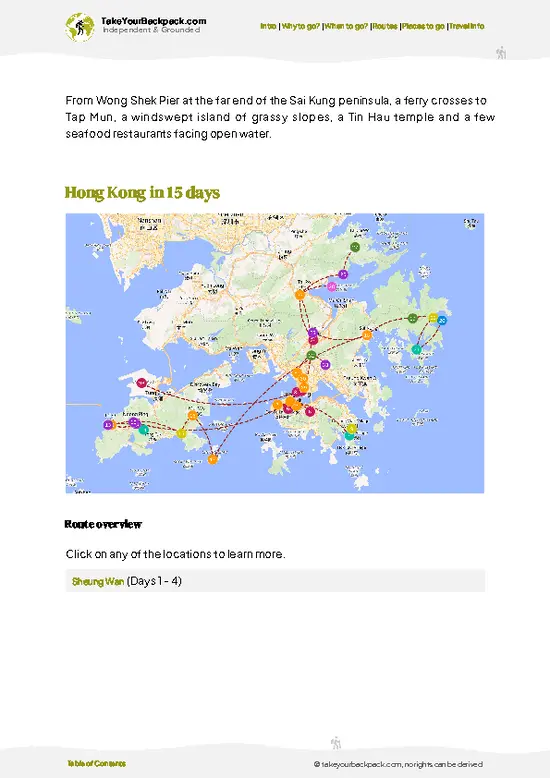This screenshot has height=778, width=550.
Task: Select the yellow-green marker on southeast Hong Kong Island
Action: click(x=351, y=429)
